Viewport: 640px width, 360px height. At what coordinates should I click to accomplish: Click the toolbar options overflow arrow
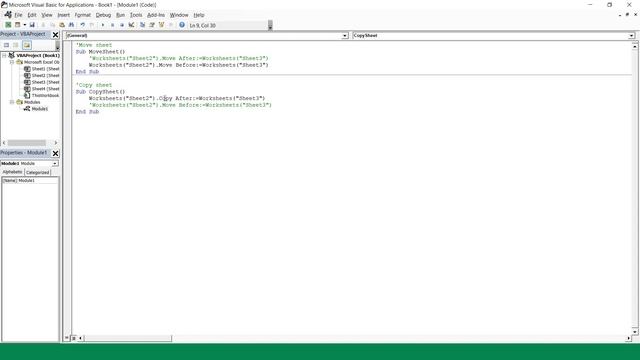pyautogui.click(x=270, y=25)
